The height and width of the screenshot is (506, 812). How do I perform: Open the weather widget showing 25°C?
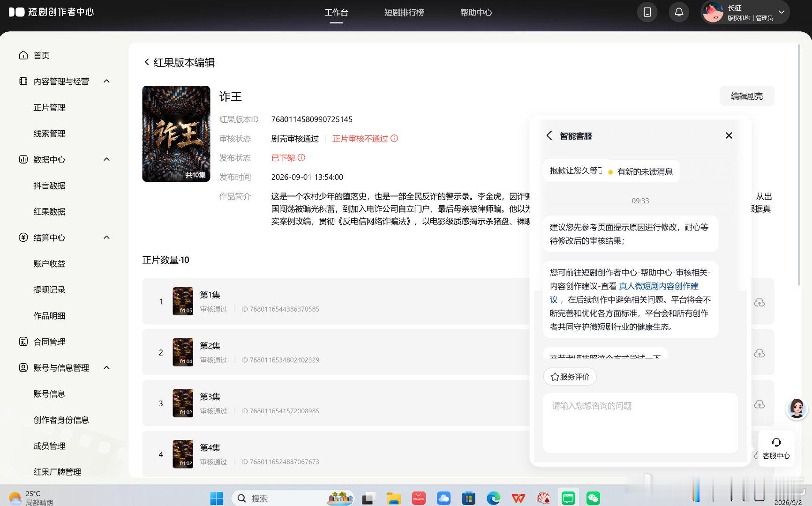coord(31,498)
